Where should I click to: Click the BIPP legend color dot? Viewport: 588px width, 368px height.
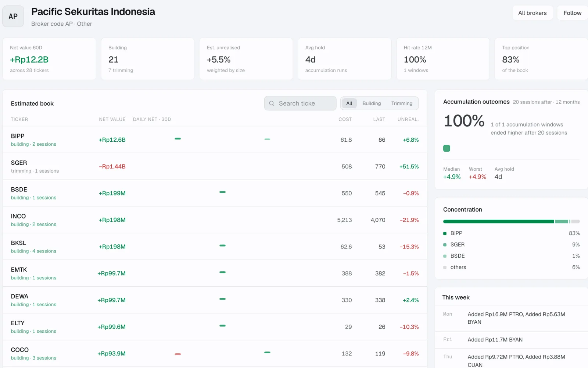(445, 233)
